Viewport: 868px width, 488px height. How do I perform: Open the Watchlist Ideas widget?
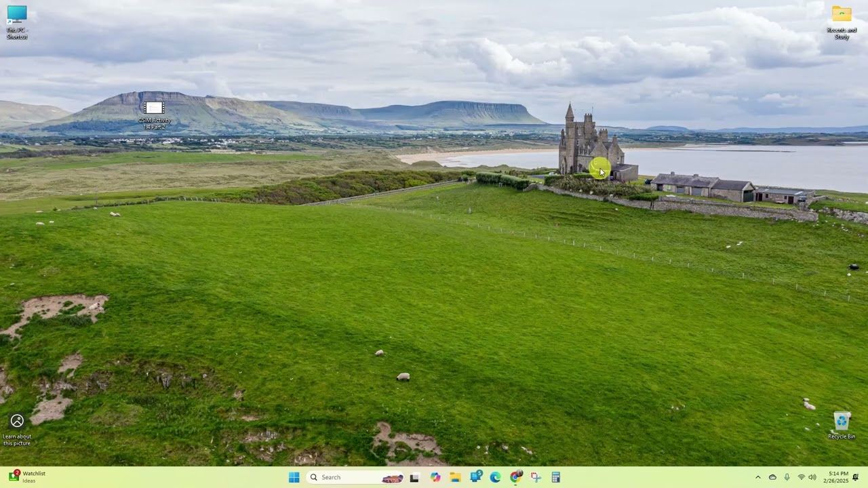[x=27, y=477]
